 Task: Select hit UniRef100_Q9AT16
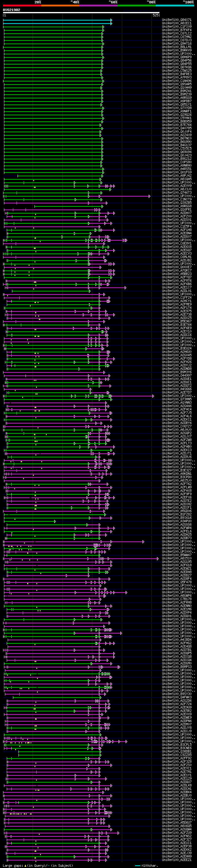177,43
